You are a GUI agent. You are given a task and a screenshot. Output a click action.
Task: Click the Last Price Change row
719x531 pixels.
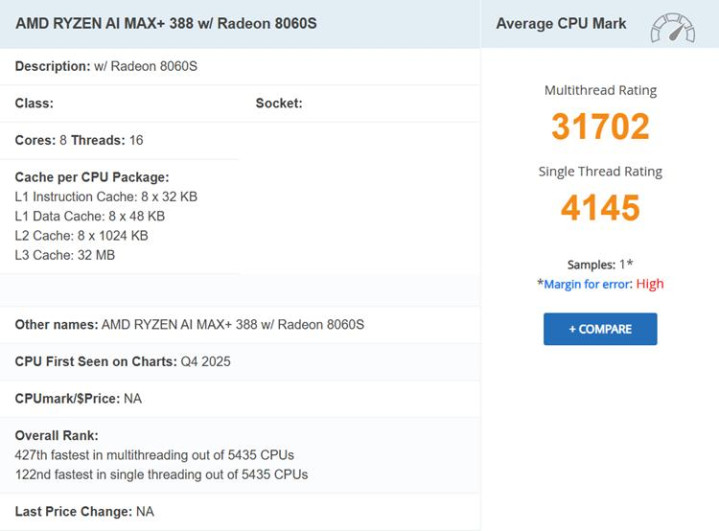click(84, 511)
